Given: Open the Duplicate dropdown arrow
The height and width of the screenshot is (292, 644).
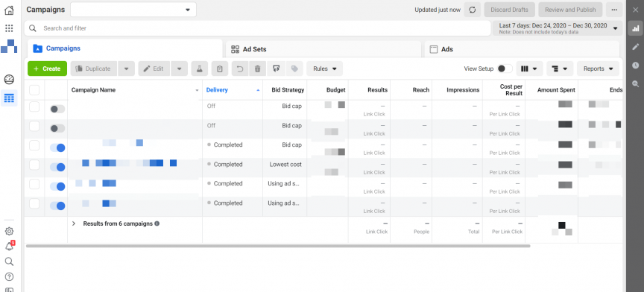Looking at the screenshot, I should coord(126,69).
